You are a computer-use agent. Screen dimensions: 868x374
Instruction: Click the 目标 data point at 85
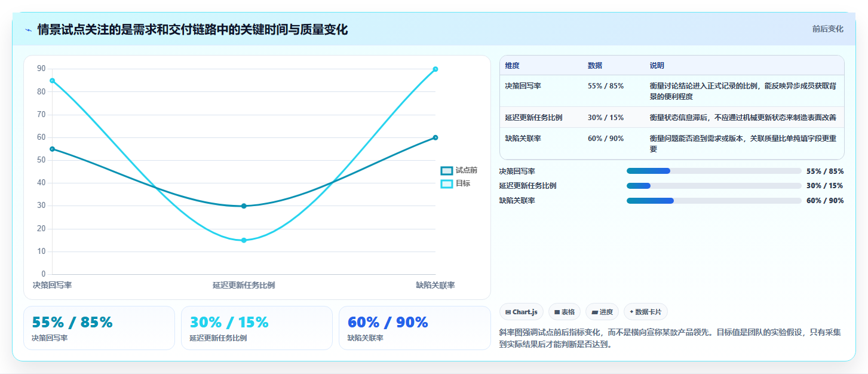(52, 81)
